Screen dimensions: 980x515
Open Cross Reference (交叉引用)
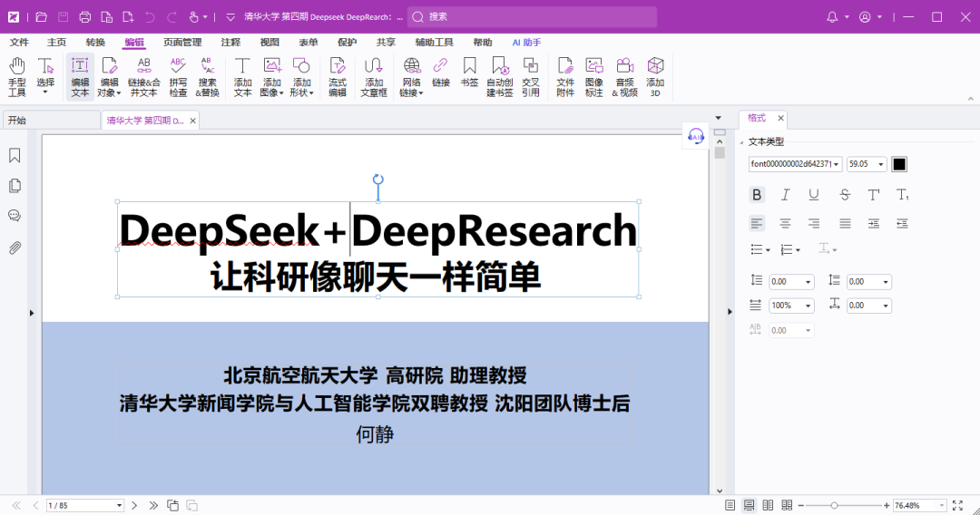tap(531, 77)
